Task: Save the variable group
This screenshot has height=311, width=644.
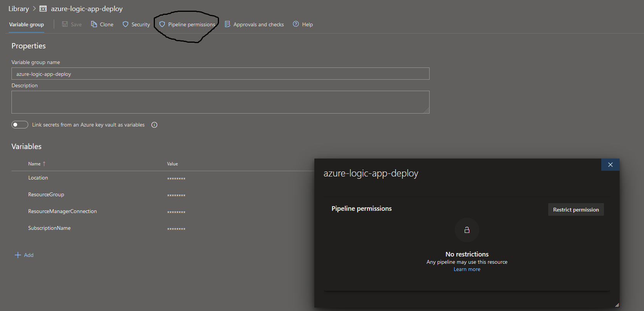Action: pos(72,24)
